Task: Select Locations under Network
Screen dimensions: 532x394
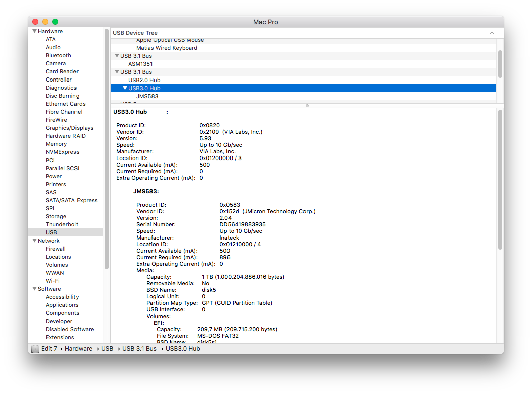Action: (x=58, y=257)
